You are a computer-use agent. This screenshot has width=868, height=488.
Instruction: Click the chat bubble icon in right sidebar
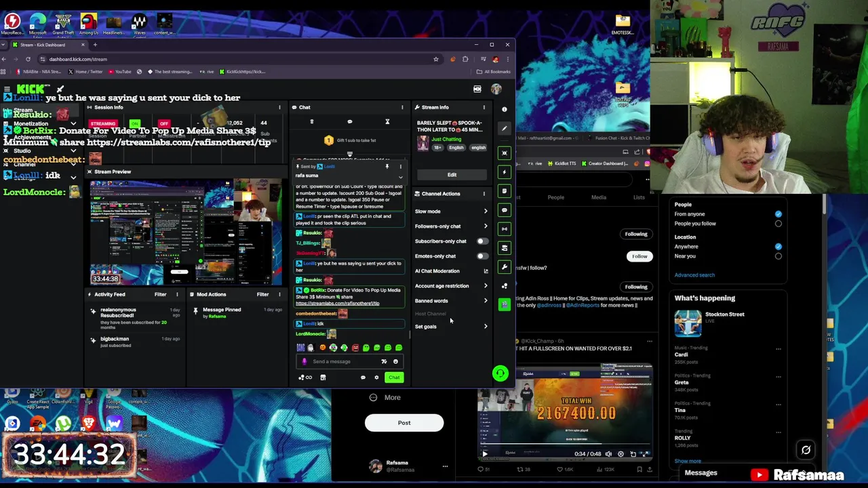504,210
